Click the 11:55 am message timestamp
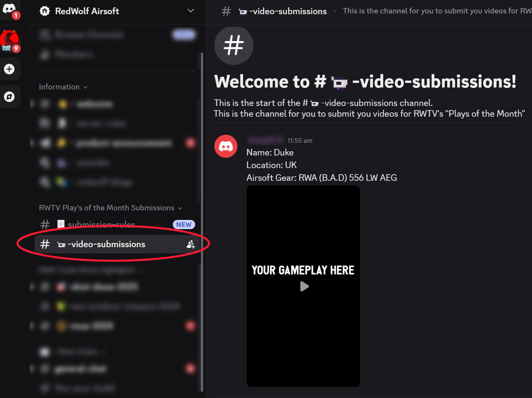This screenshot has width=532, height=398. click(300, 140)
